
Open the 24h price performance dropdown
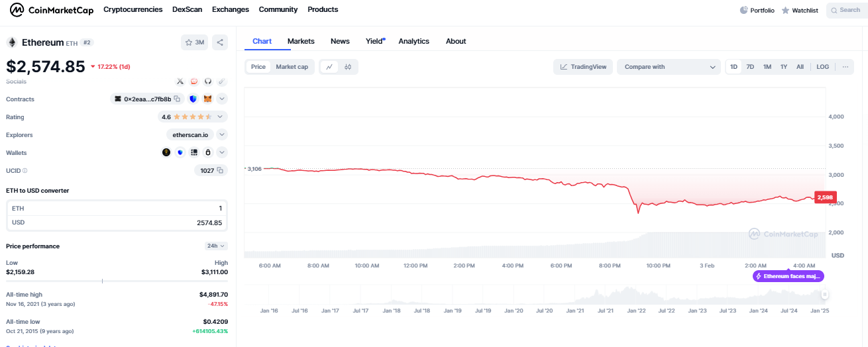216,246
